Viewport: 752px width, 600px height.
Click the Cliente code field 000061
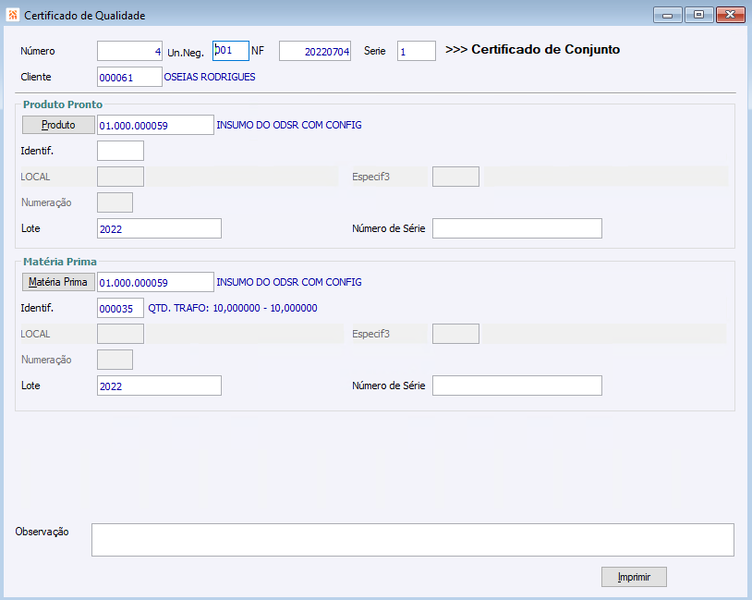(129, 77)
